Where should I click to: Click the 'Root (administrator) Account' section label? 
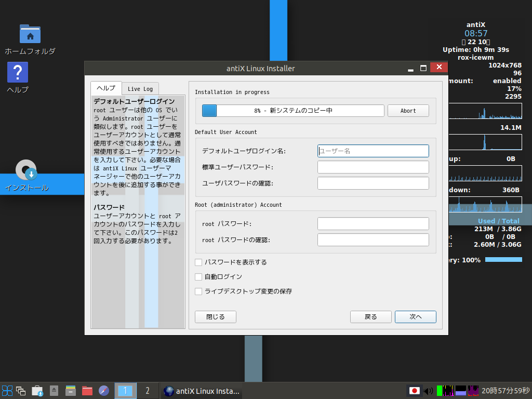[x=238, y=205]
